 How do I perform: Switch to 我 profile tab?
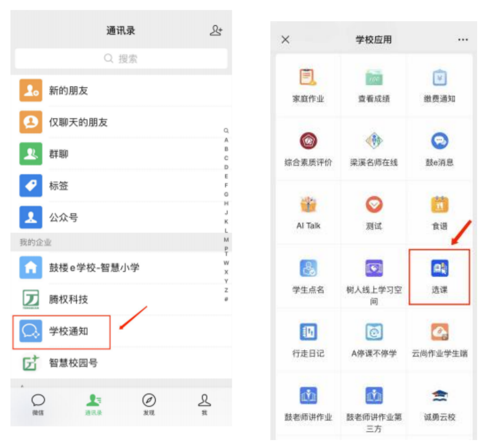click(204, 404)
